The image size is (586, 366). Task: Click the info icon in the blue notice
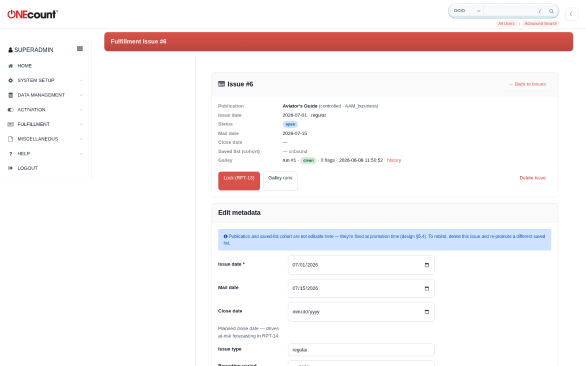pos(225,236)
